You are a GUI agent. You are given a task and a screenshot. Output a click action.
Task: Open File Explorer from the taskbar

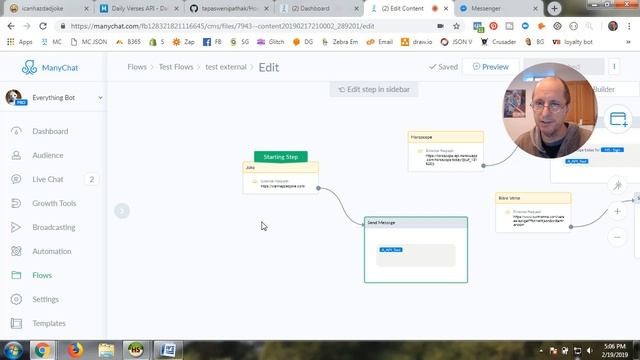pyautogui.click(x=106, y=350)
